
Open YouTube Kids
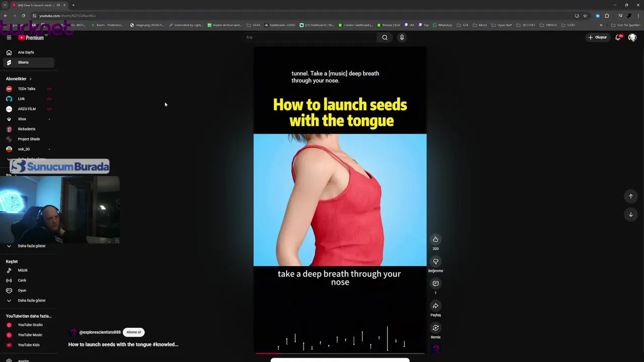click(29, 345)
